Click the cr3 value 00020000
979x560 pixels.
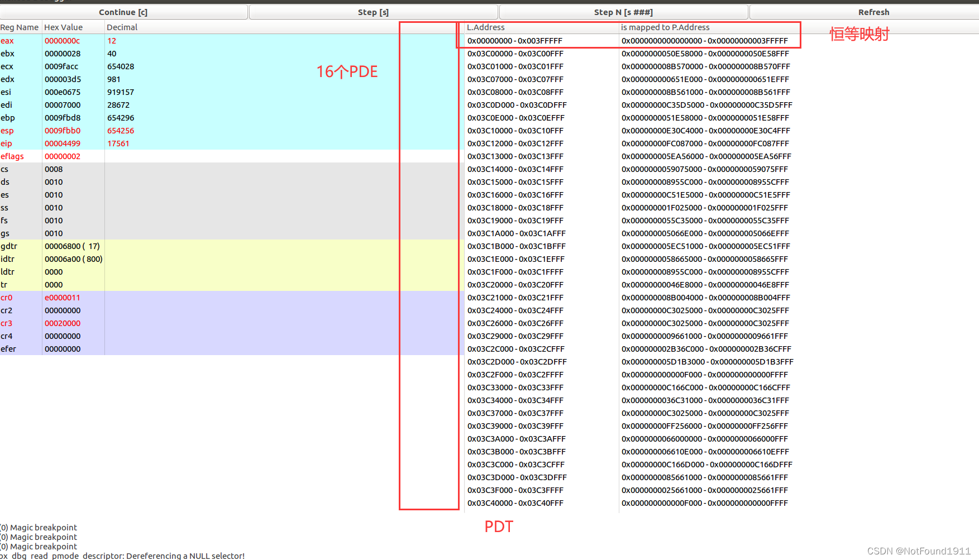[x=63, y=323]
